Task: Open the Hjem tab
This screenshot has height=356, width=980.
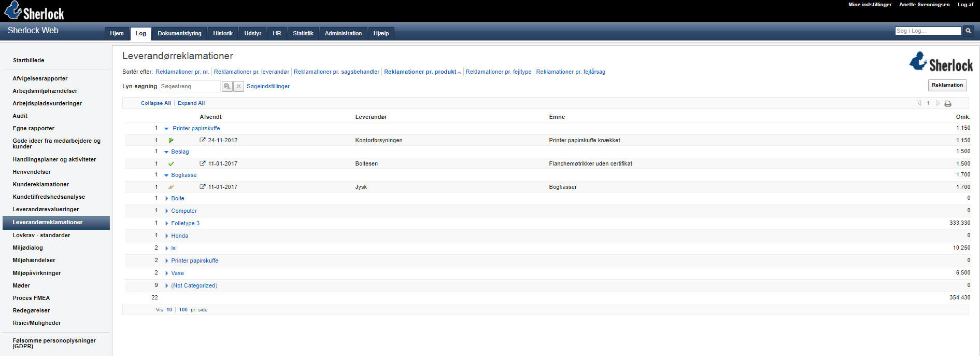Action: click(117, 33)
